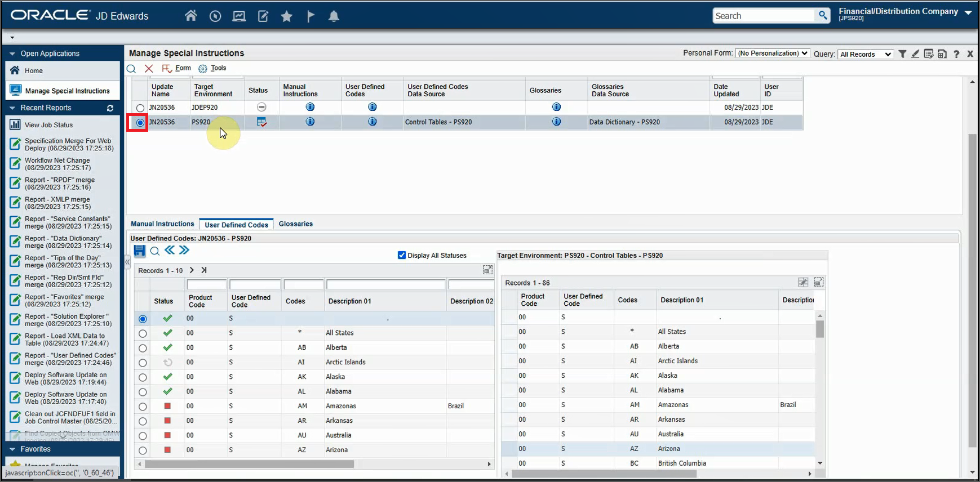The image size is (980, 482).
Task: Select radio button for Arizona row
Action: click(x=143, y=450)
